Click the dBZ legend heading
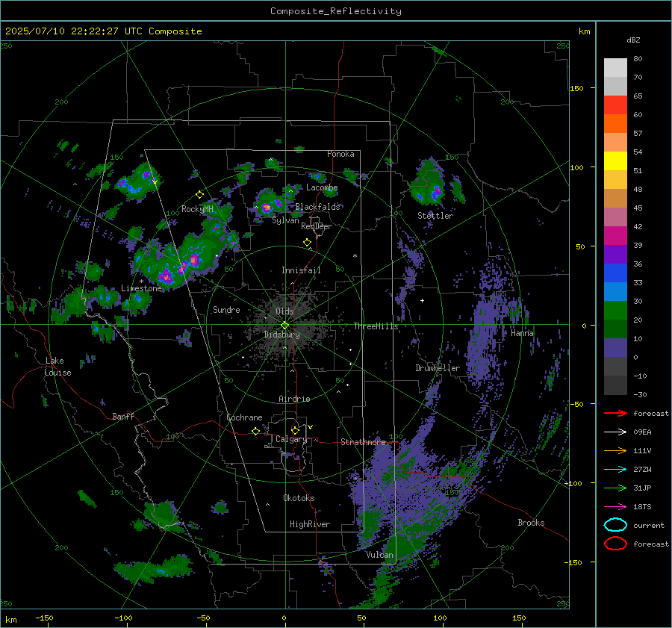This screenshot has width=672, height=628. [x=633, y=40]
